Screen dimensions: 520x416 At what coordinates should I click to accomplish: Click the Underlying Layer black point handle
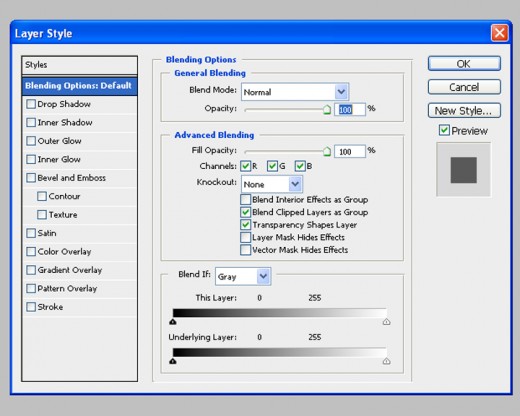[173, 361]
